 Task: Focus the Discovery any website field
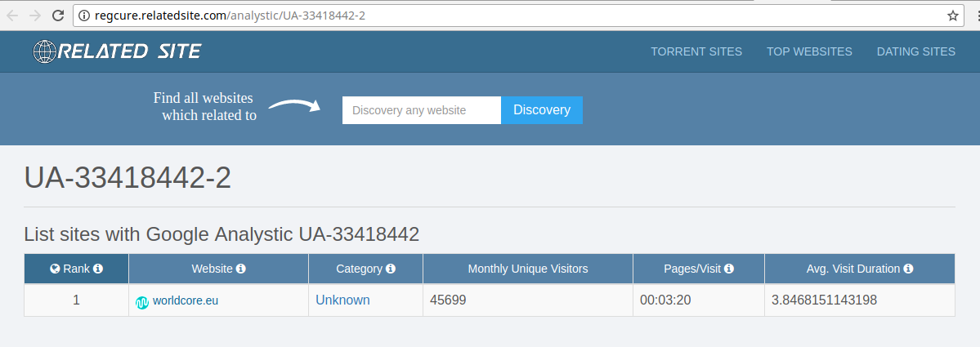[x=422, y=110]
